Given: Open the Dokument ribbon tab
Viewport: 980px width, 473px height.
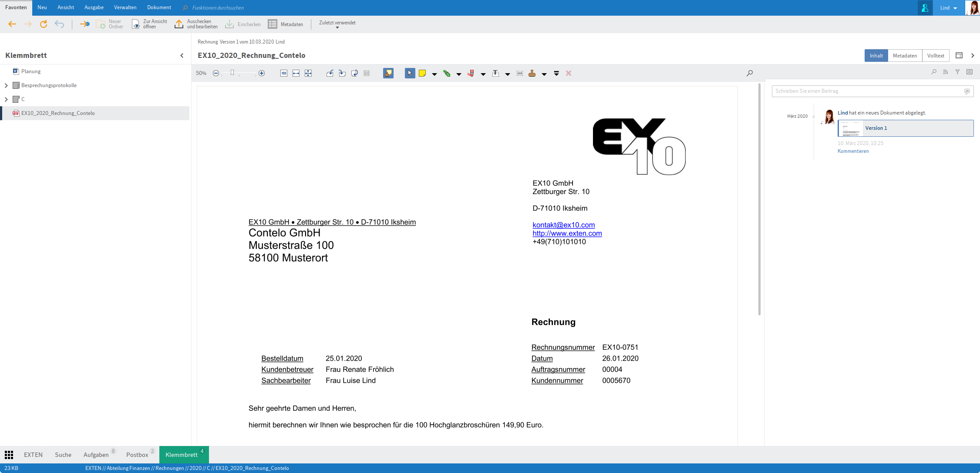Looking at the screenshot, I should 159,7.
